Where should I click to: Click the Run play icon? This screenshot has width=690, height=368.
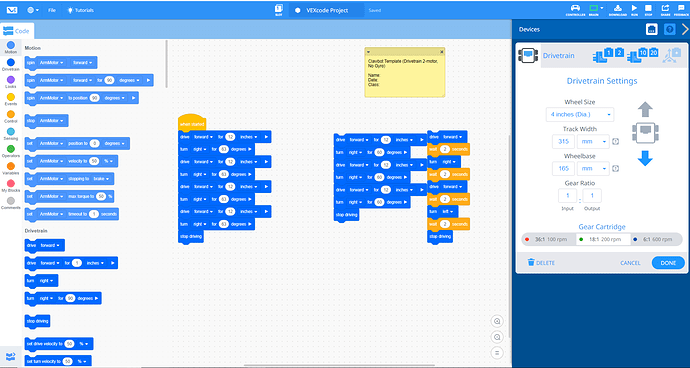[634, 8]
